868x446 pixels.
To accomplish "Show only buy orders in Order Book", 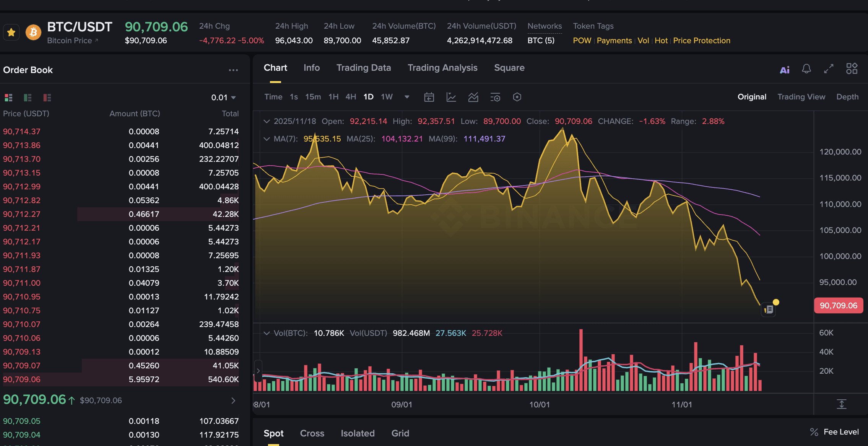I will pos(28,98).
